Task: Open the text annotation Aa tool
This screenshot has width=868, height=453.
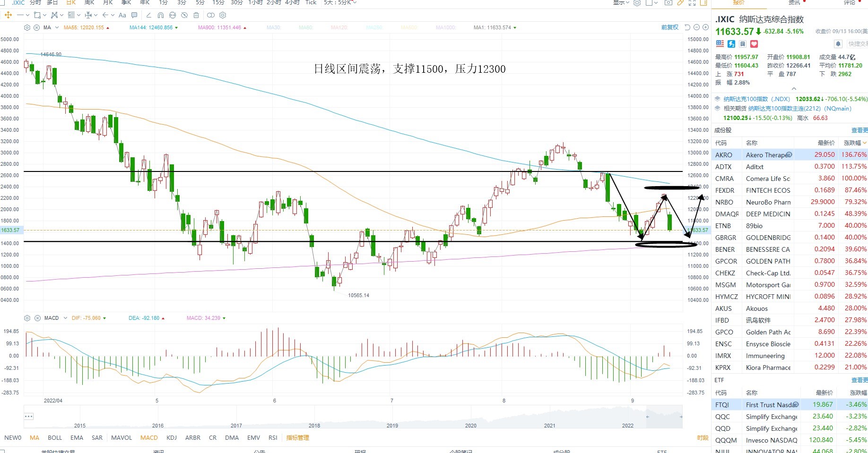Action: point(122,15)
